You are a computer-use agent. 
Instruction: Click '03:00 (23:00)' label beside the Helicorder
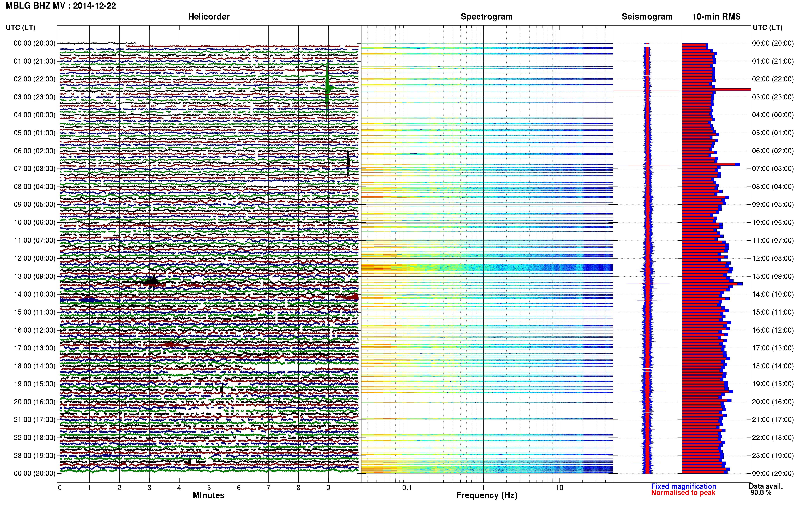(x=34, y=97)
